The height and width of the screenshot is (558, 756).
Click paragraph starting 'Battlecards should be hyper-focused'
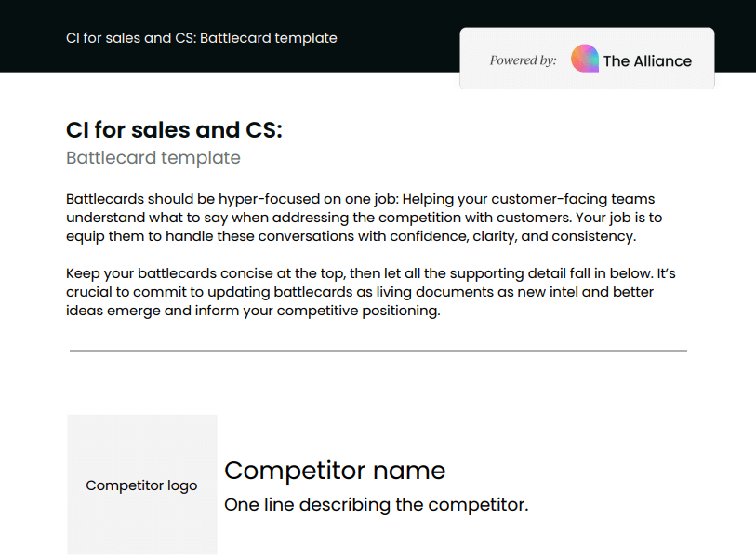365,218
